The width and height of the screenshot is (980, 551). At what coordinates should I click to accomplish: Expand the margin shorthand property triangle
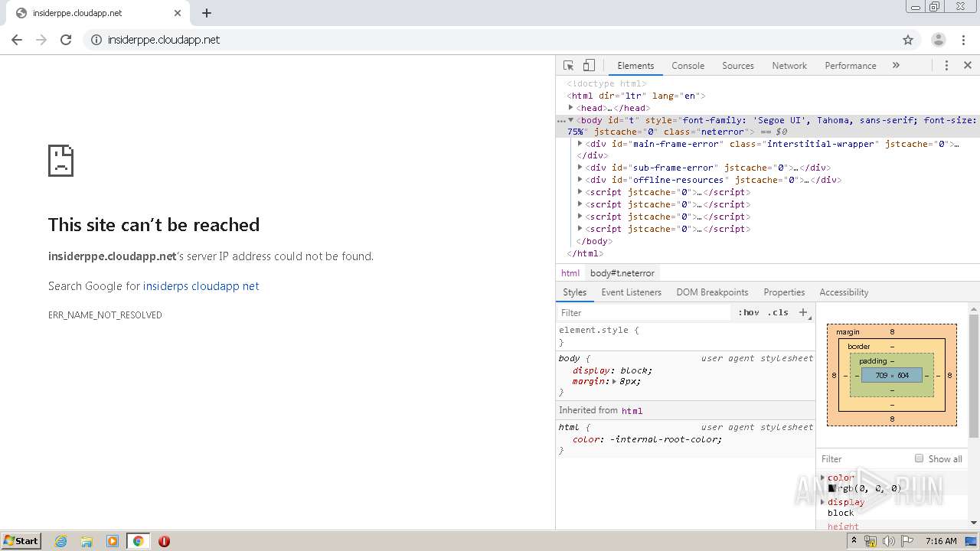(614, 381)
